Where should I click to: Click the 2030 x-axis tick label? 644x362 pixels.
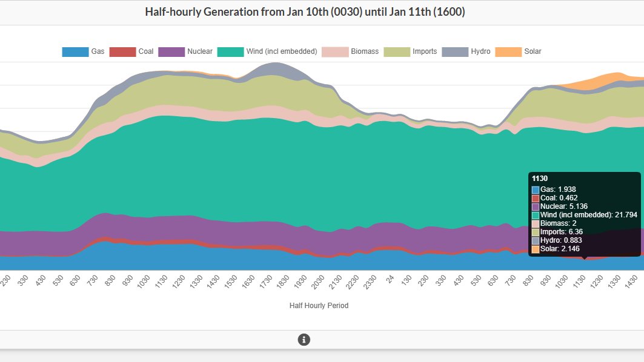(x=317, y=281)
